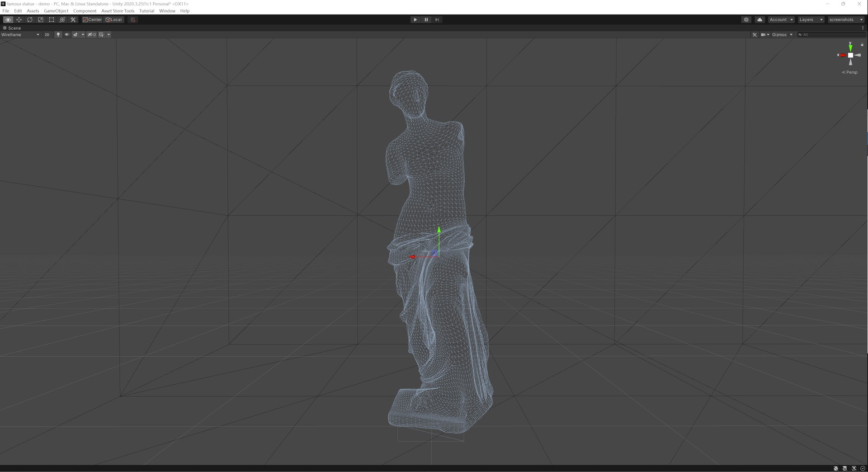This screenshot has height=472, width=868.
Task: Select the Rotate tool
Action: point(30,20)
